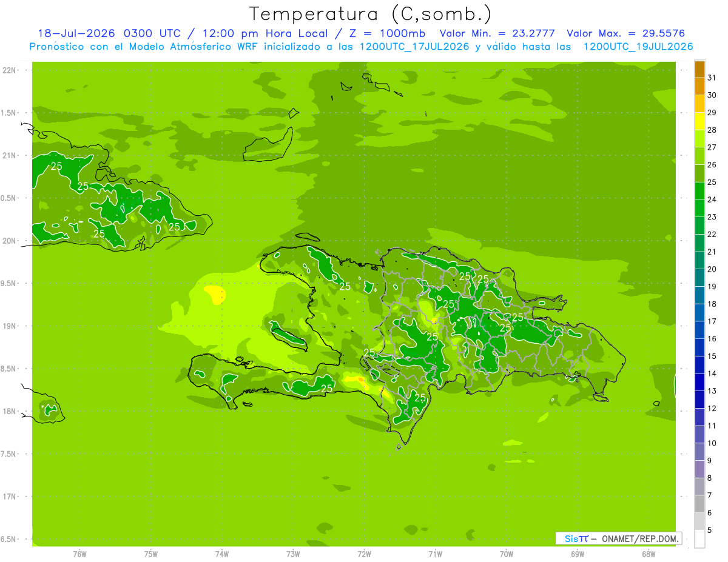Screen dimensions: 728x562
Task: Click the '17N' latitude axis label
Action: (x=10, y=497)
